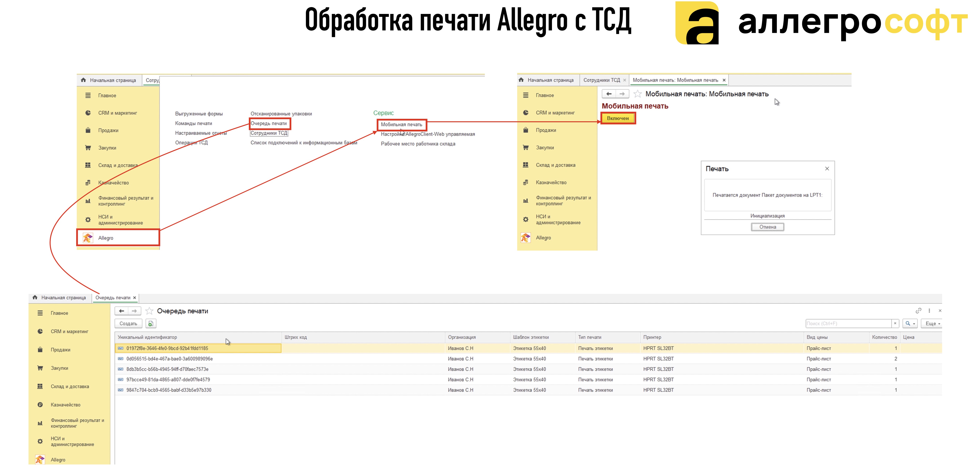Sort by Уникальный идентификатор column header
The height and width of the screenshot is (466, 980).
click(x=198, y=337)
